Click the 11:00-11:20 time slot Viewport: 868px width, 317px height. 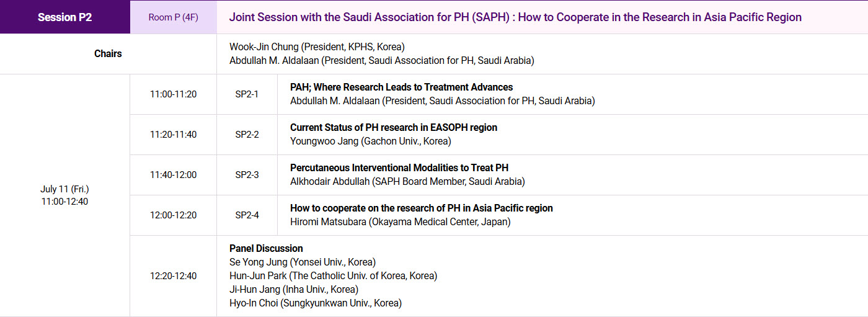tap(173, 94)
